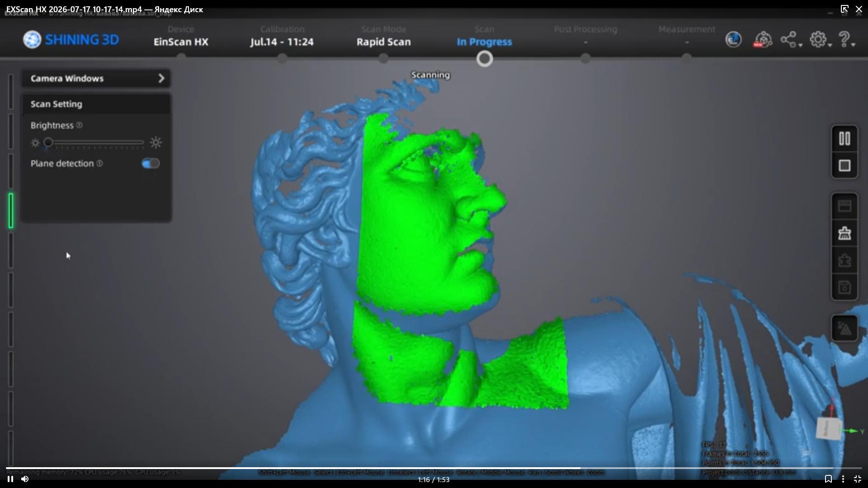Open the community icon with new badge

tap(763, 40)
